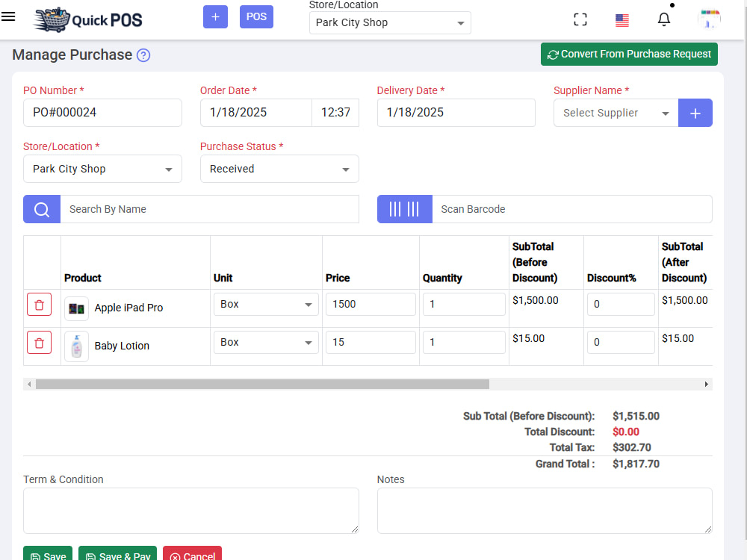
Task: Toggle fullscreen mode icon
Action: (580, 19)
